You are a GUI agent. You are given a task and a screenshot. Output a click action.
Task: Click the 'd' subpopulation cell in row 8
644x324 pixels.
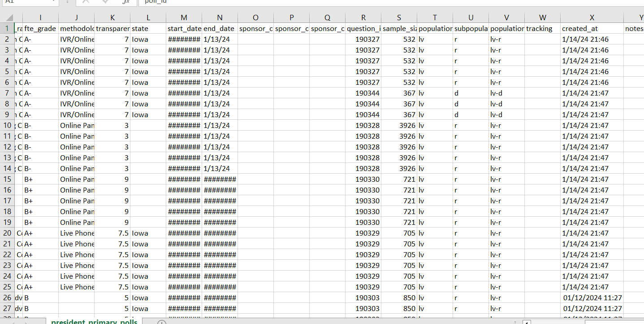click(471, 104)
